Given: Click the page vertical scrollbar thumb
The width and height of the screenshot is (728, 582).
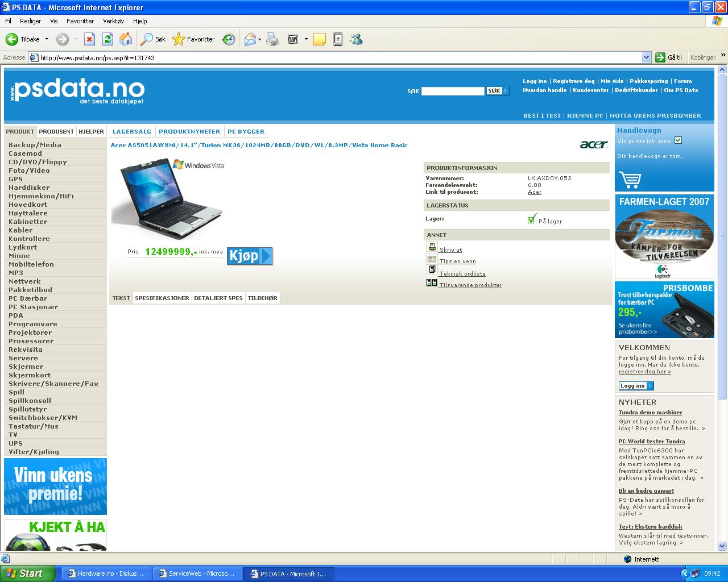Looking at the screenshot, I should 722,237.
